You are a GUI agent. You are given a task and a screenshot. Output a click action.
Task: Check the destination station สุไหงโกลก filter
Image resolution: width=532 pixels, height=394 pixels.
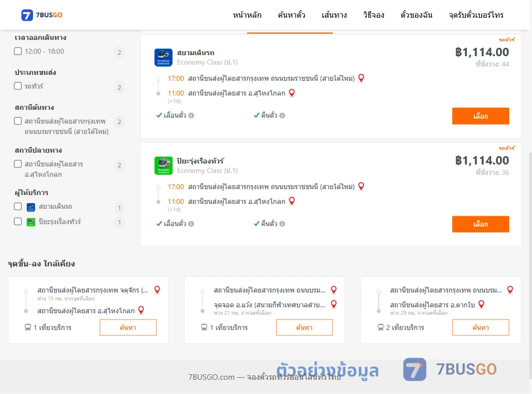click(18, 164)
